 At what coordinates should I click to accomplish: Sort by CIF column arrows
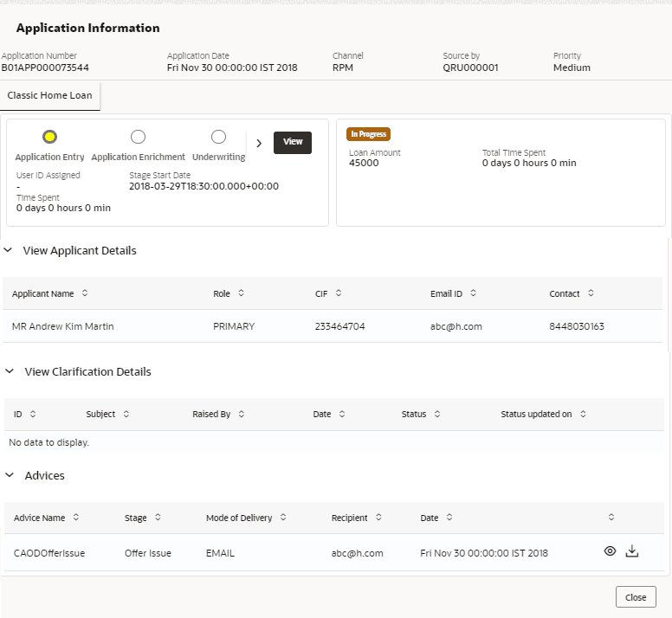339,293
